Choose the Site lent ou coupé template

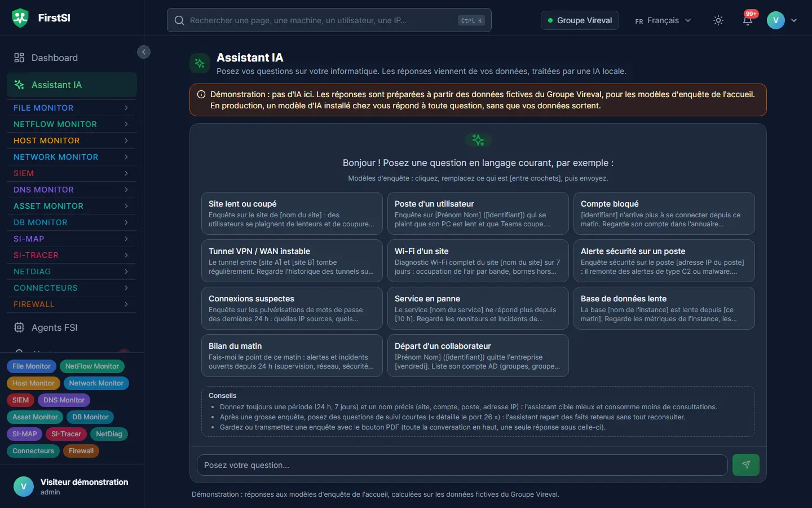[292, 213]
